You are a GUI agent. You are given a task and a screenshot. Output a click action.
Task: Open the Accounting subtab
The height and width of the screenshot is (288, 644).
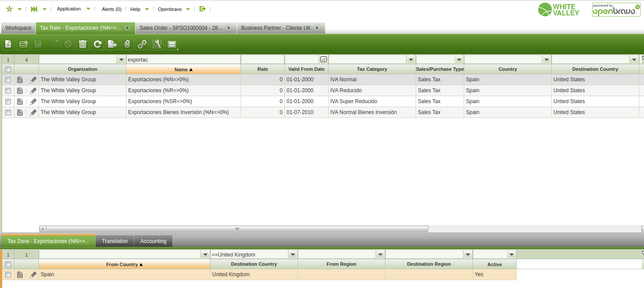[x=153, y=241]
